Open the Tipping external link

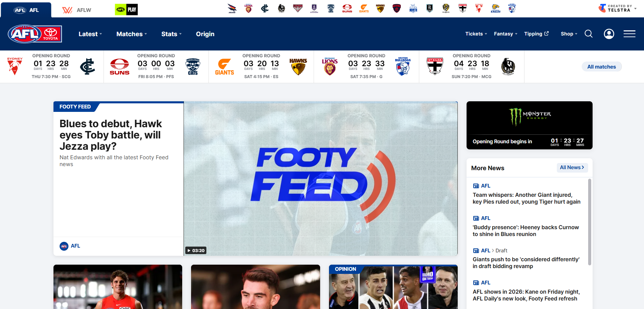pos(536,34)
